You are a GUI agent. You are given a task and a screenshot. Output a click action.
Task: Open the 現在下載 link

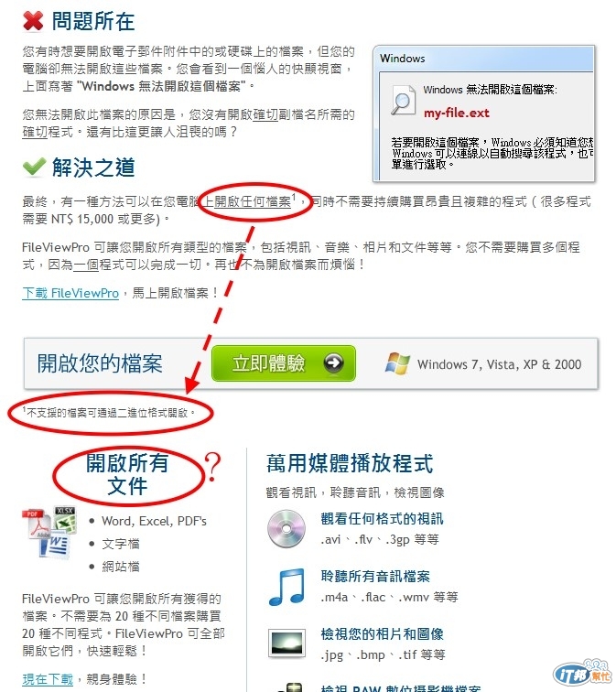[x=48, y=679]
